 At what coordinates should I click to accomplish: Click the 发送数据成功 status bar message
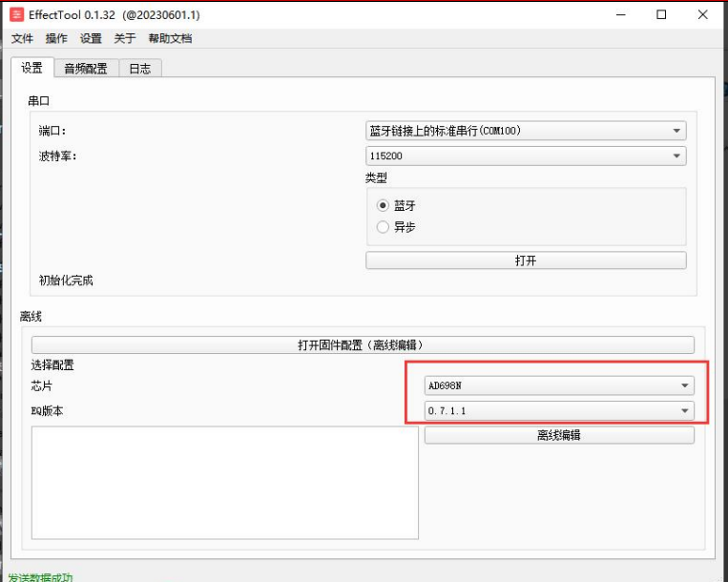[41, 577]
